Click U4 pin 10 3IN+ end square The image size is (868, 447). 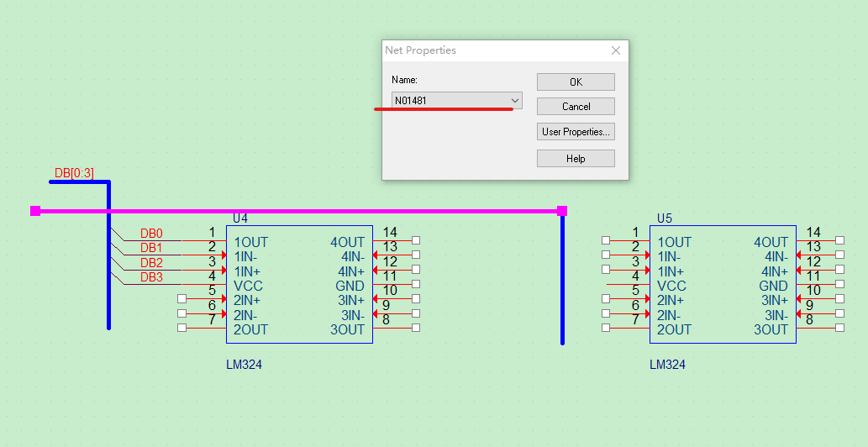click(x=416, y=299)
